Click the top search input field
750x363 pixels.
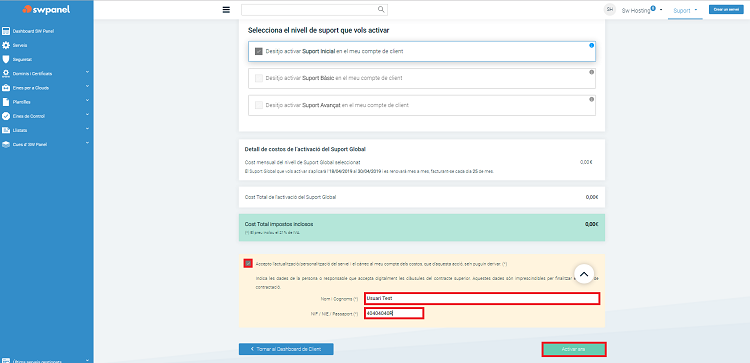314,10
